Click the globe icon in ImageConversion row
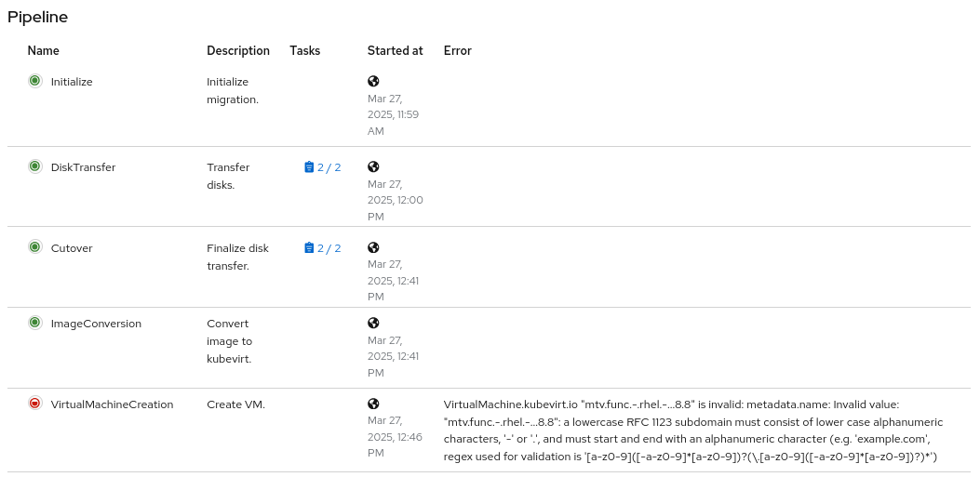 (373, 323)
